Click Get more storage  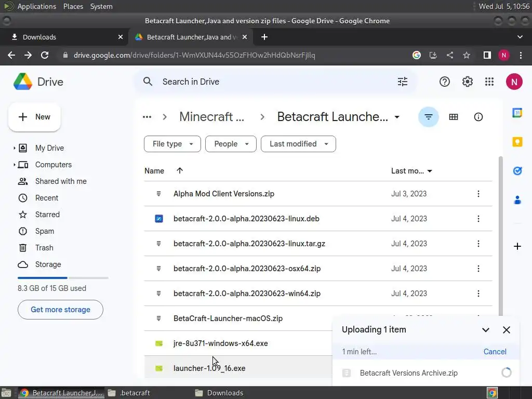click(60, 310)
